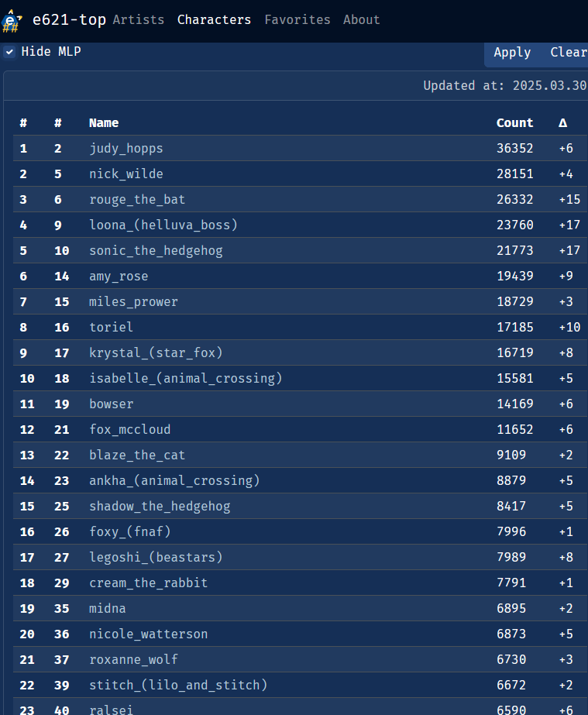
Task: Select blaze_the_cat entry
Action: click(137, 455)
